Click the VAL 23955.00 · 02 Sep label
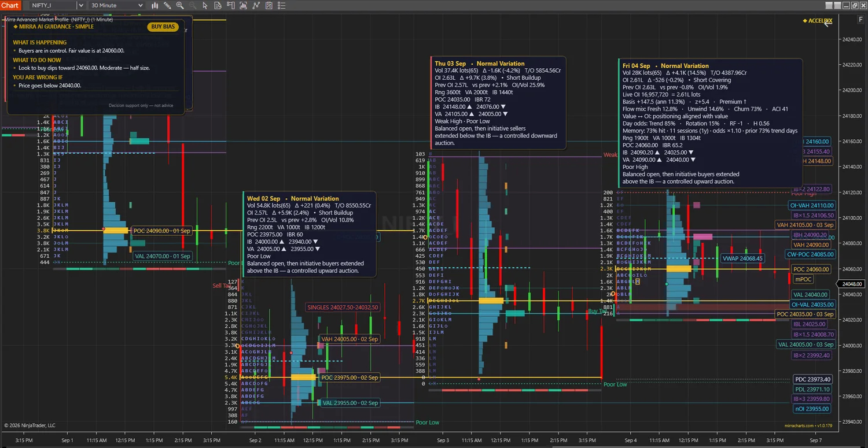The image size is (868, 448). click(x=350, y=403)
